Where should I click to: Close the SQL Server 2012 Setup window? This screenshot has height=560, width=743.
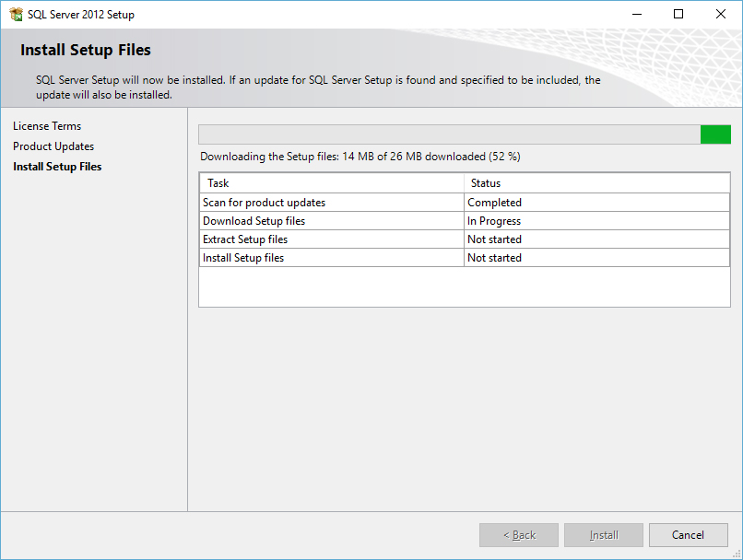click(721, 14)
